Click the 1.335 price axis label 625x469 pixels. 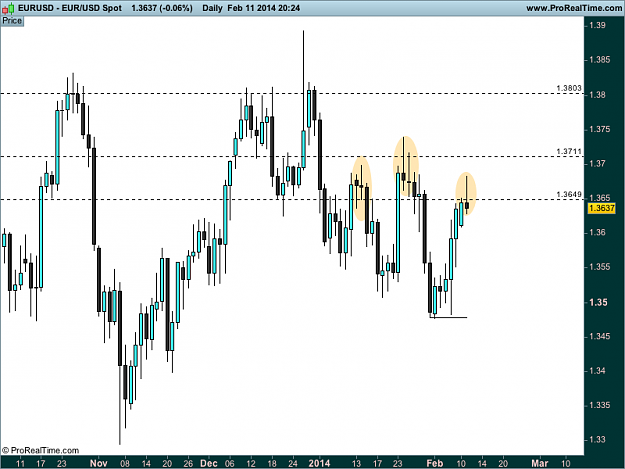pos(599,405)
